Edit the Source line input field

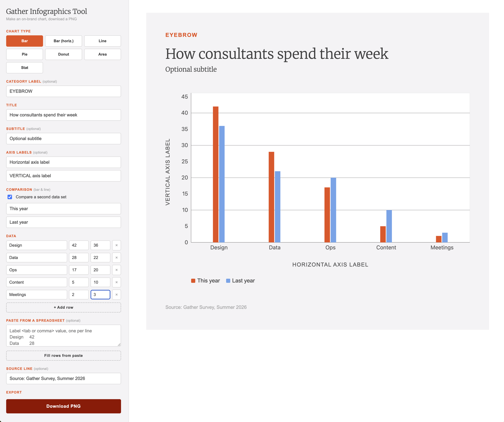point(64,379)
